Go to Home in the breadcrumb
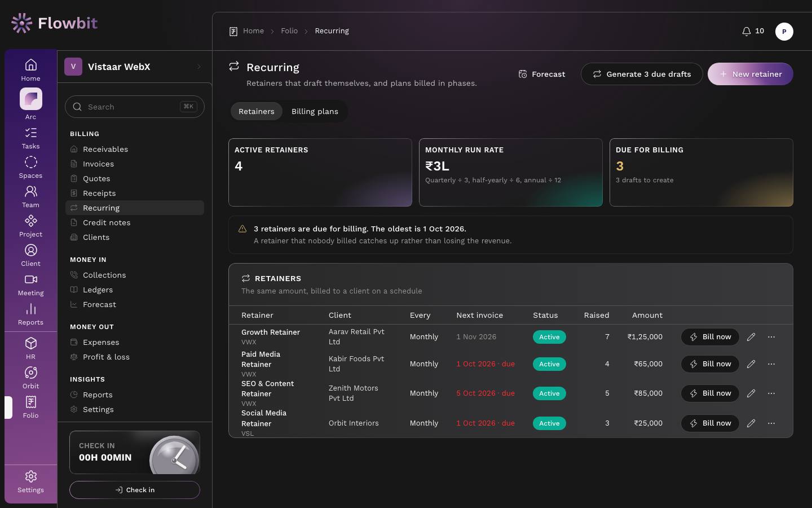812x508 pixels. point(253,31)
